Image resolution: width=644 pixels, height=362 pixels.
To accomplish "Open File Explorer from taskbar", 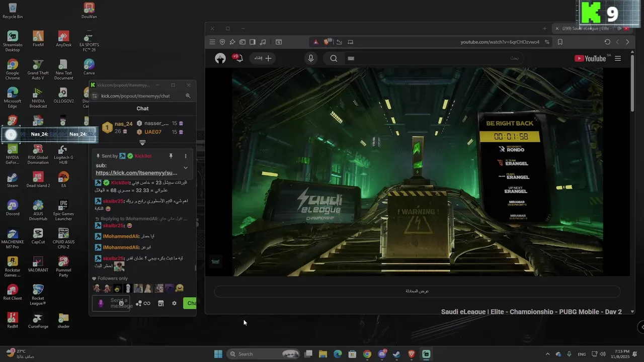I will (323, 354).
